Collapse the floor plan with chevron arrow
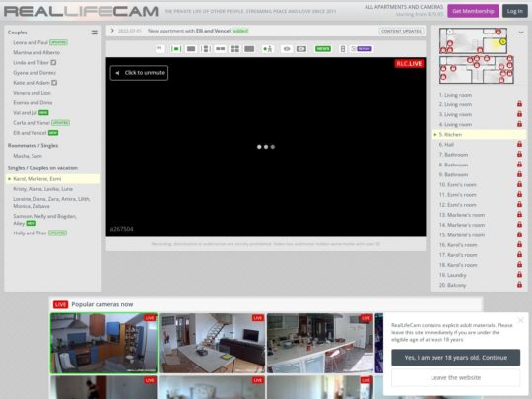This screenshot has width=532, height=399. [x=521, y=33]
